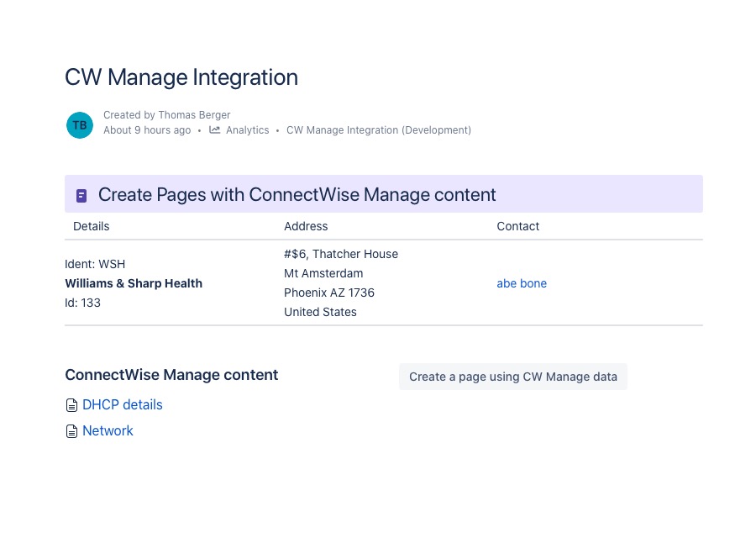The height and width of the screenshot is (538, 756).
Task: Select the Address column header
Action: pos(306,226)
